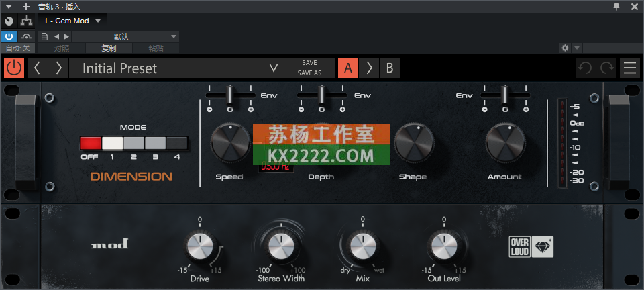Click the 0.500 Hz speed readout

point(276,168)
